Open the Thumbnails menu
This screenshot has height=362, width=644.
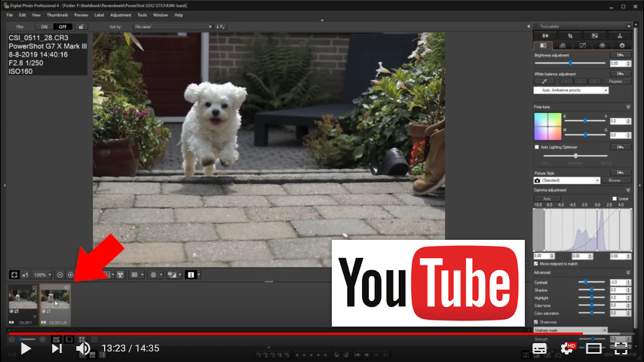coord(57,14)
